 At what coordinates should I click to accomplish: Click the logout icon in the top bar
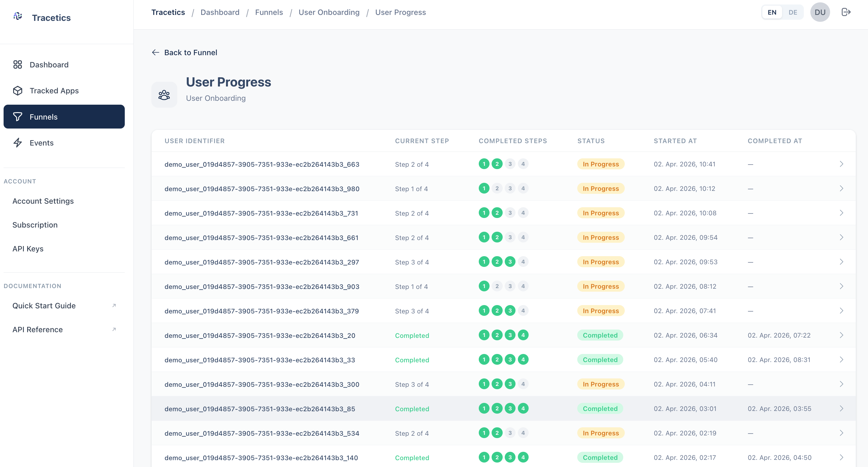846,12
